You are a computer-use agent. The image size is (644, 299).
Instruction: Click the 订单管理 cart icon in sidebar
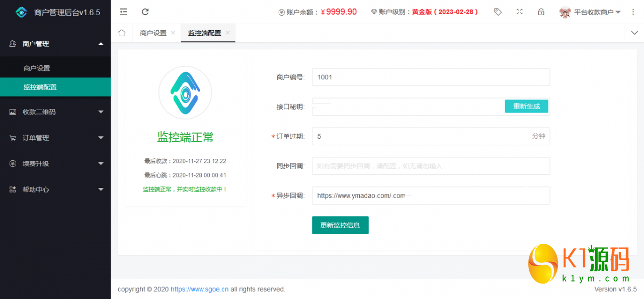point(13,138)
